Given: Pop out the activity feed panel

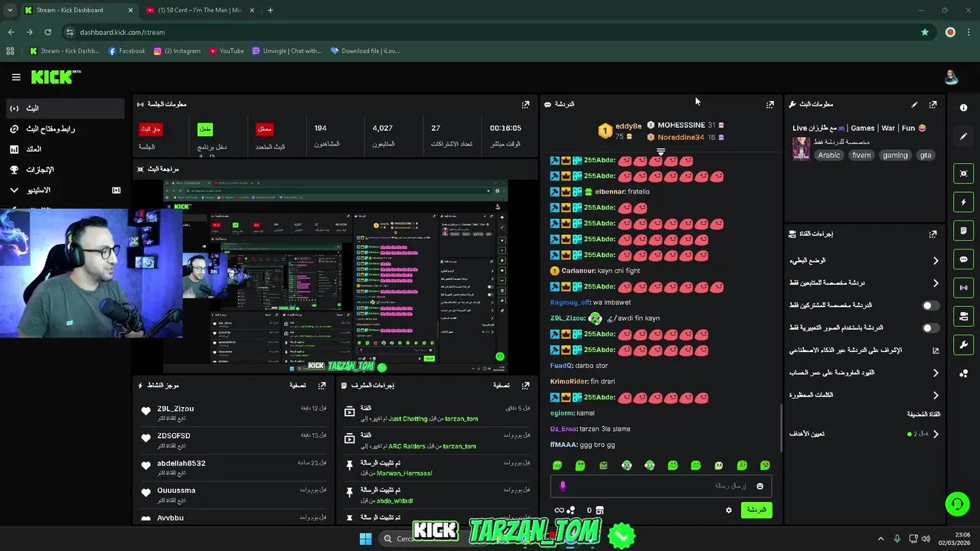Looking at the screenshot, I should 322,386.
